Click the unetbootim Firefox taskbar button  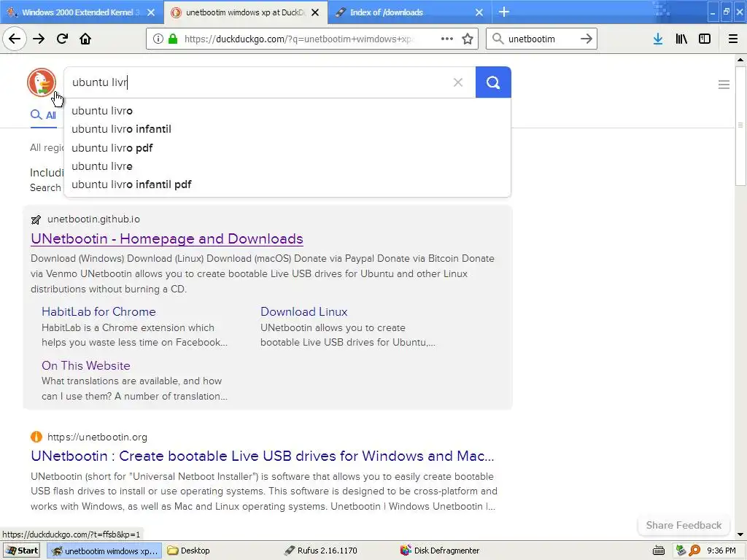pyautogui.click(x=105, y=551)
